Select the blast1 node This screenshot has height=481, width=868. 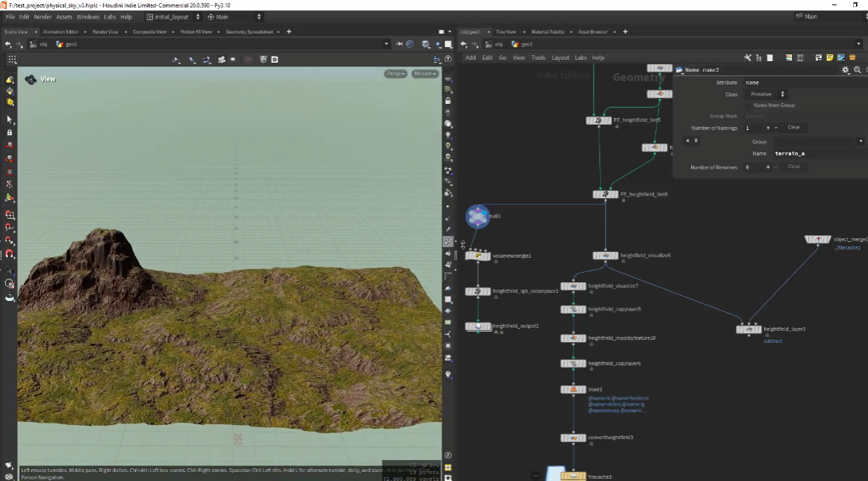click(573, 390)
